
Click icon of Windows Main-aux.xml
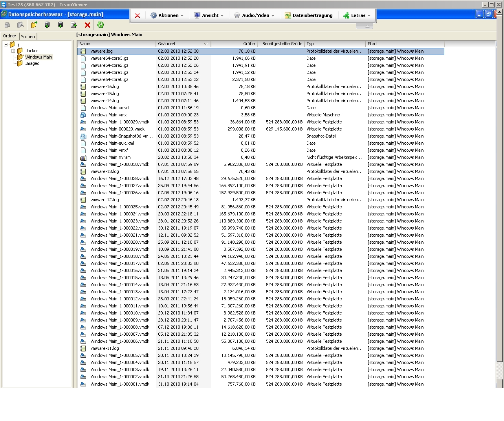coord(83,143)
